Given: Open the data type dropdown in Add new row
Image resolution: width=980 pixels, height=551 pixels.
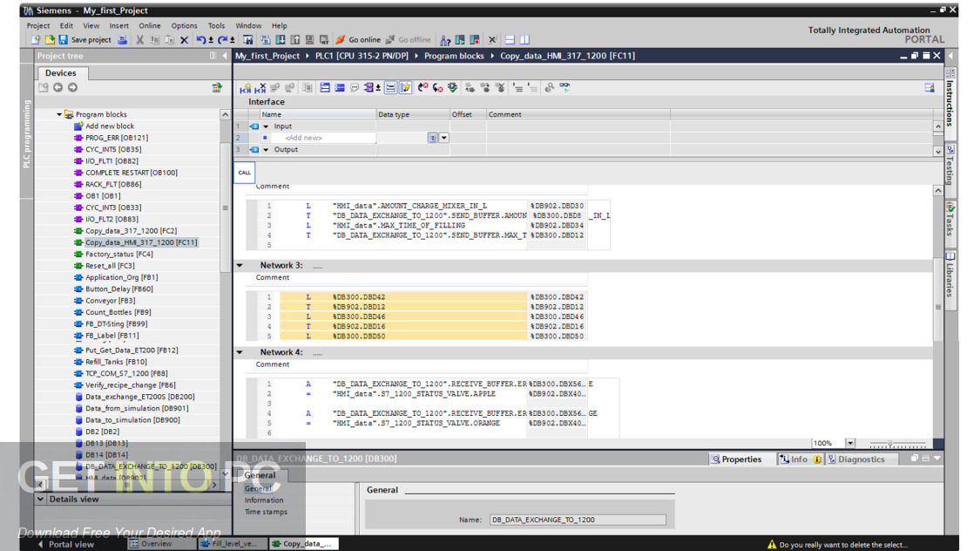Looking at the screenshot, I should pyautogui.click(x=443, y=138).
